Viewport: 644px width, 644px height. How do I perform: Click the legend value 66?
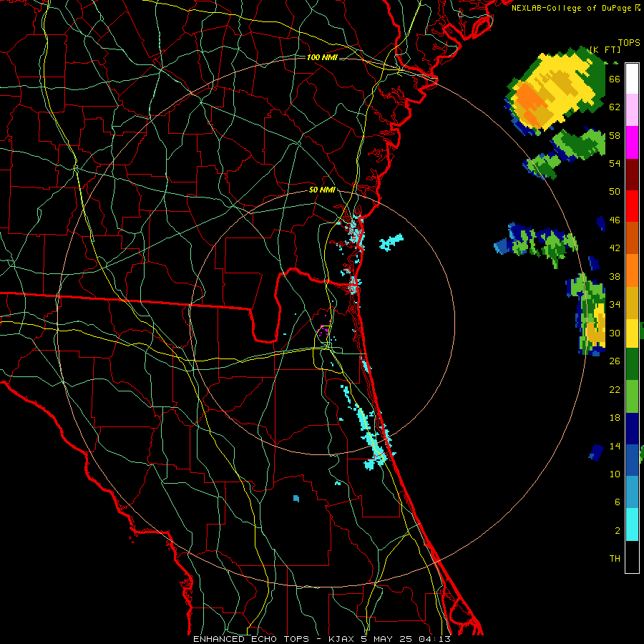coord(615,79)
